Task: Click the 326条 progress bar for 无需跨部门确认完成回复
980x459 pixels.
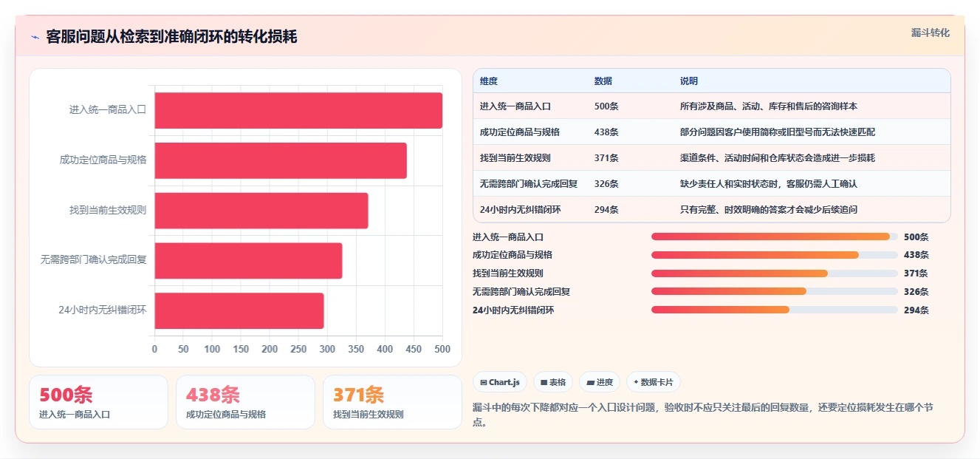Action: pos(775,291)
